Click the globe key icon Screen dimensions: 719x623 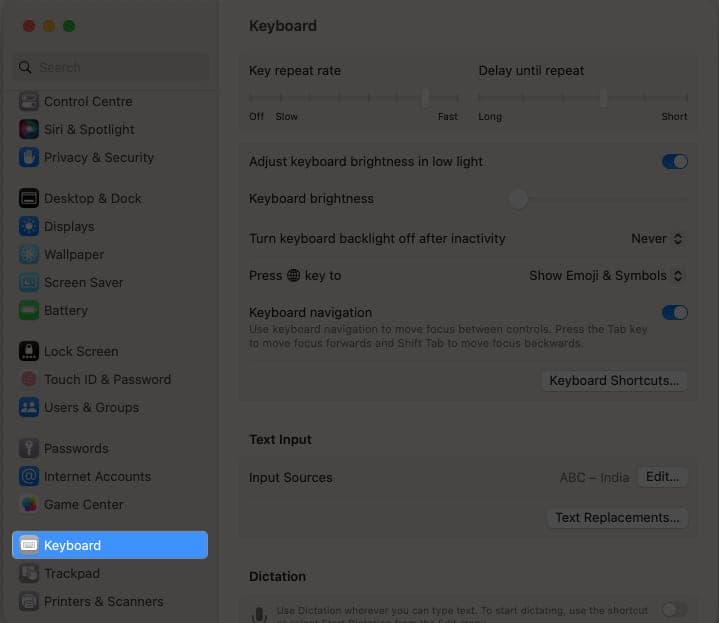(293, 275)
